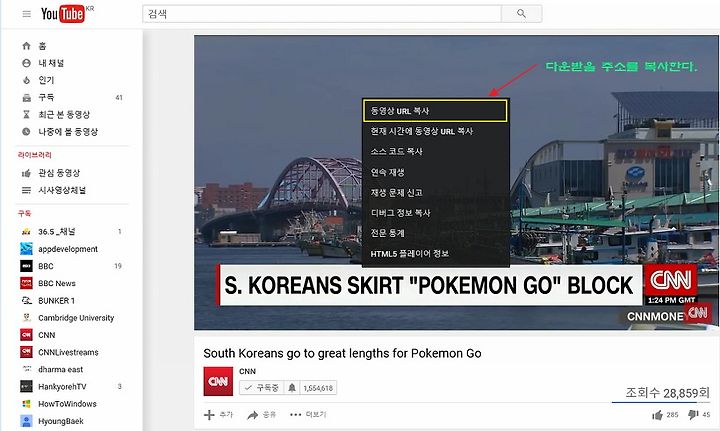
Task: Open CNN channel in the sidebar
Action: click(47, 335)
